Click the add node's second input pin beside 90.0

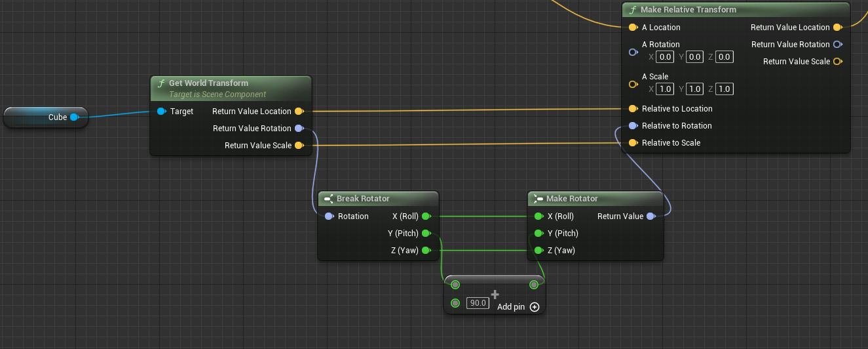click(x=455, y=303)
